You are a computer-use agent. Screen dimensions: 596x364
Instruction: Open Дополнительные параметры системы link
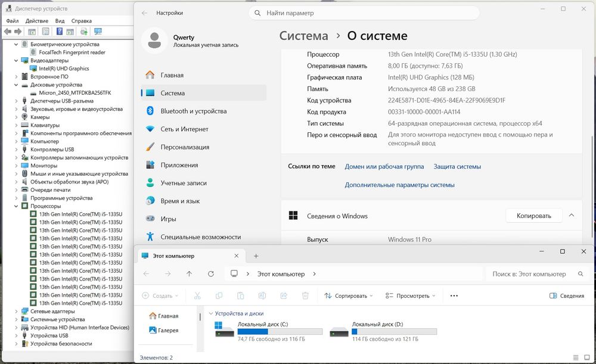tap(399, 185)
